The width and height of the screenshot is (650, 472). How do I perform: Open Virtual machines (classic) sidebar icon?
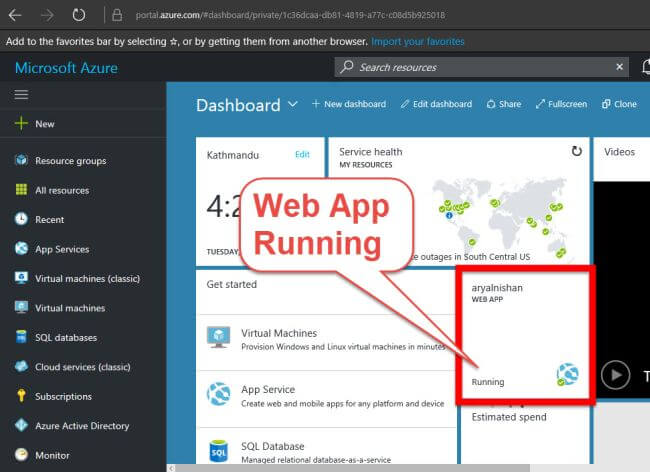pos(21,278)
